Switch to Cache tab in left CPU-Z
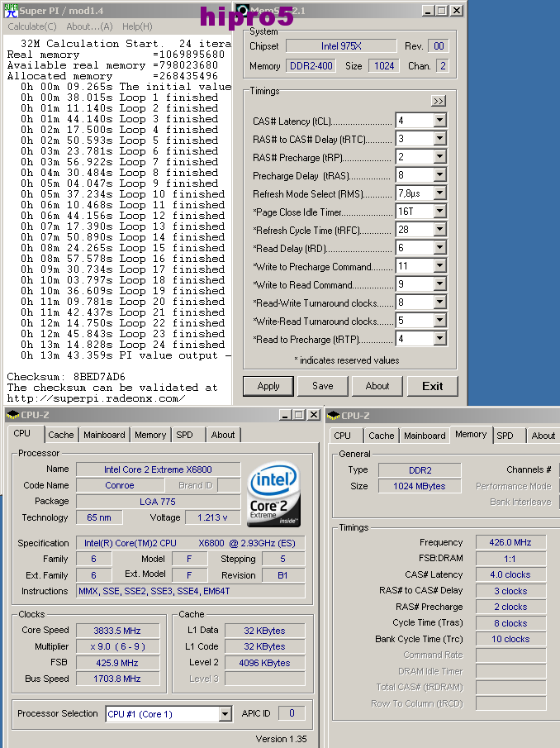 tap(61, 435)
